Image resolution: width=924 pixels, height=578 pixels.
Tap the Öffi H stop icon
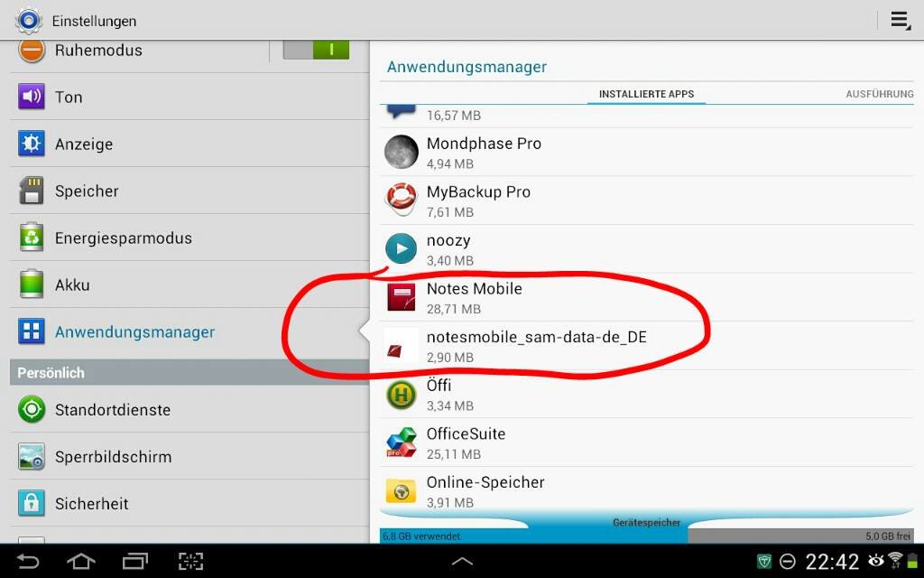[402, 394]
